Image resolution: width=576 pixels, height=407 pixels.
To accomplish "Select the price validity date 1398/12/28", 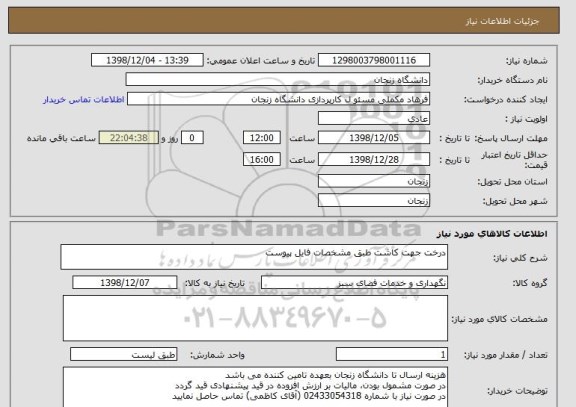I will [x=374, y=159].
